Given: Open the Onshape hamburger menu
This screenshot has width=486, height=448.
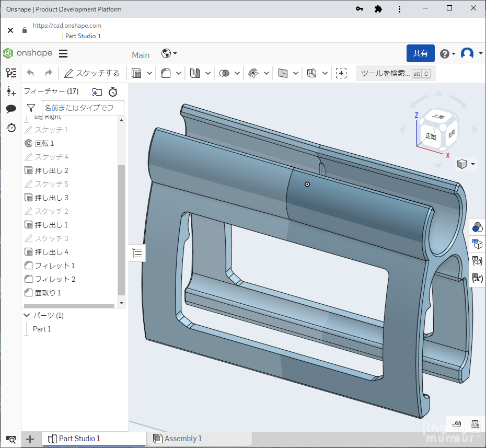Looking at the screenshot, I should (63, 54).
